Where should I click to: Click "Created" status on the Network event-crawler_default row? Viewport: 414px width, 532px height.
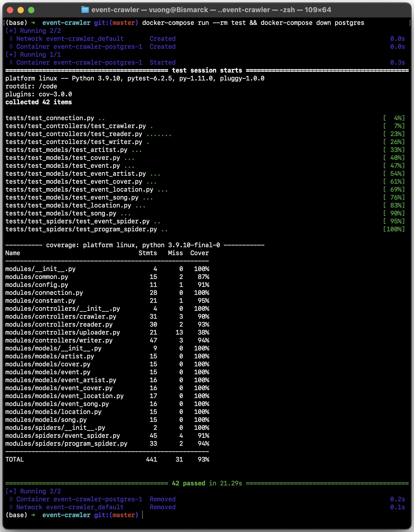point(163,39)
